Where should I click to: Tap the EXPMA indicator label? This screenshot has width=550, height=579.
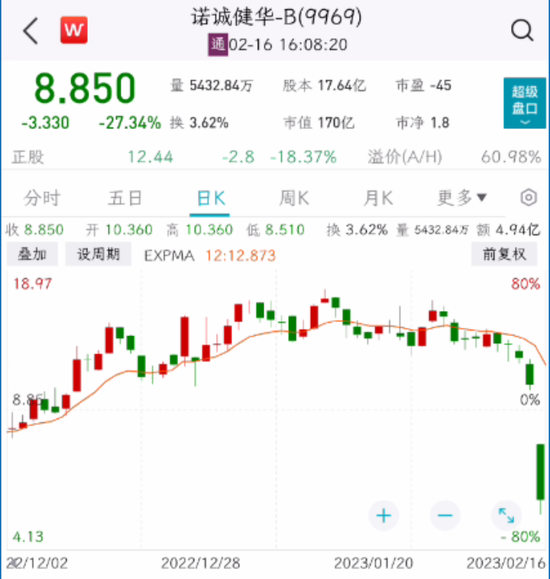coord(169,256)
